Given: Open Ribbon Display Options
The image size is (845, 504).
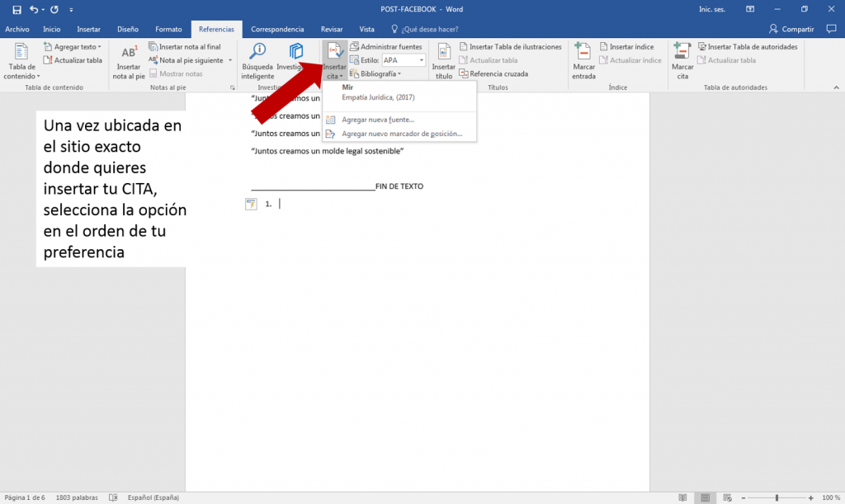Looking at the screenshot, I should 749,9.
